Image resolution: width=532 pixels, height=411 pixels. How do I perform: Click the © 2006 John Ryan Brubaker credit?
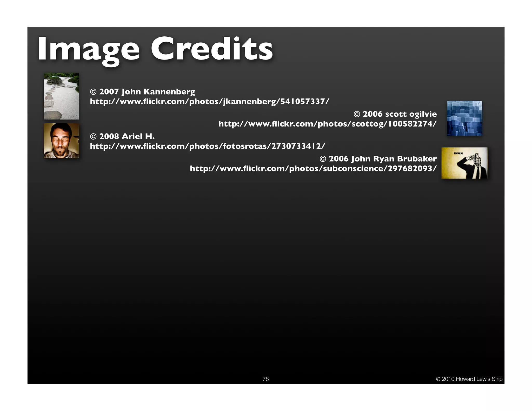tap(378, 158)
